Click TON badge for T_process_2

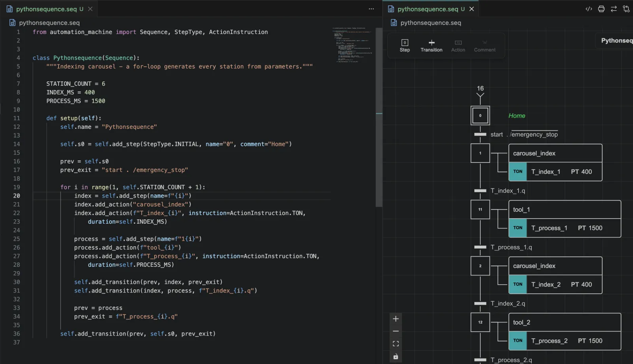(517, 341)
